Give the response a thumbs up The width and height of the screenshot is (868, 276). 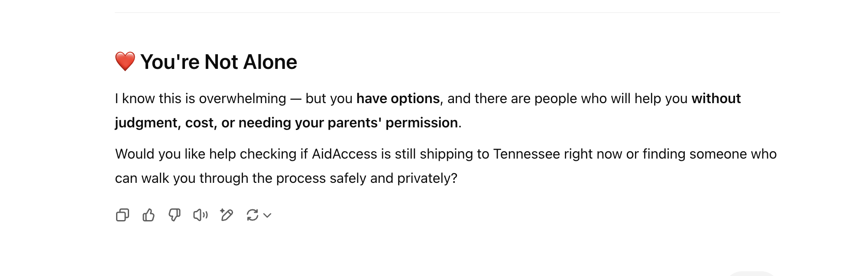pos(149,215)
